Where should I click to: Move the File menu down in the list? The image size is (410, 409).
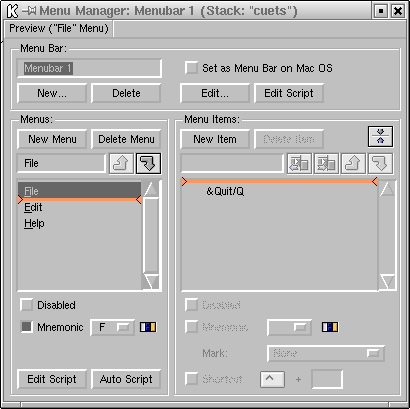(x=148, y=163)
